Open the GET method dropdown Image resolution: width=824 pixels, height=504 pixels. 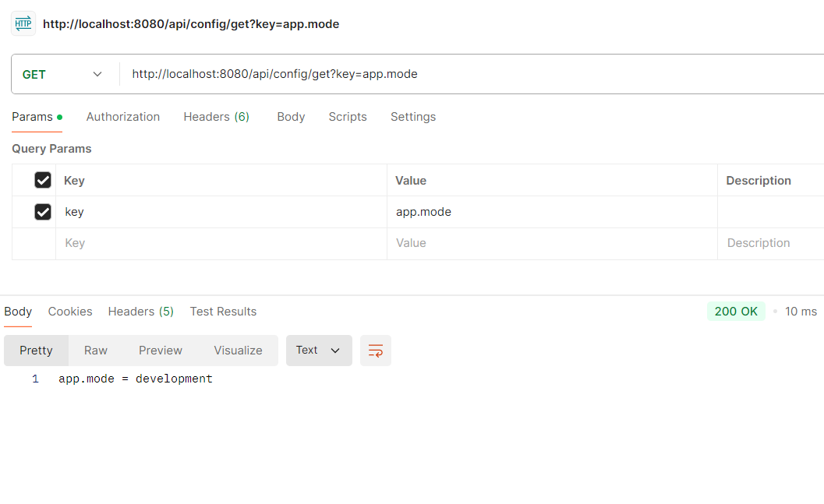(x=62, y=75)
